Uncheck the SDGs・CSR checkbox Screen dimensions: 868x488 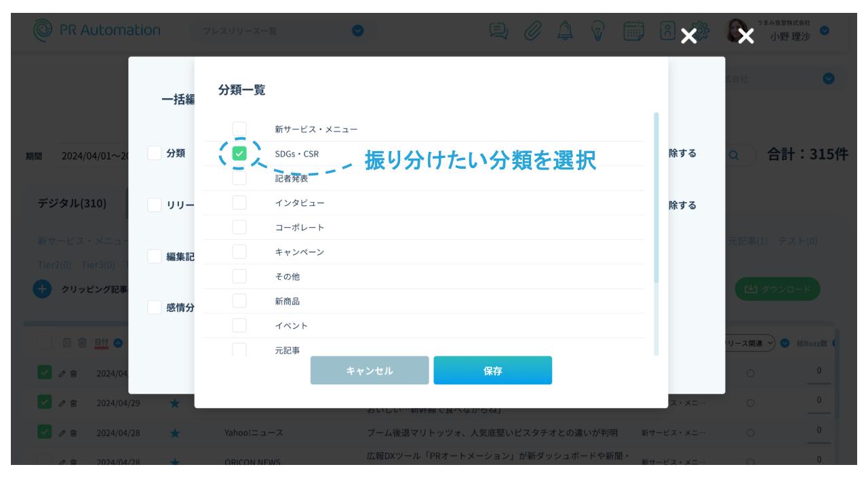coord(239,154)
